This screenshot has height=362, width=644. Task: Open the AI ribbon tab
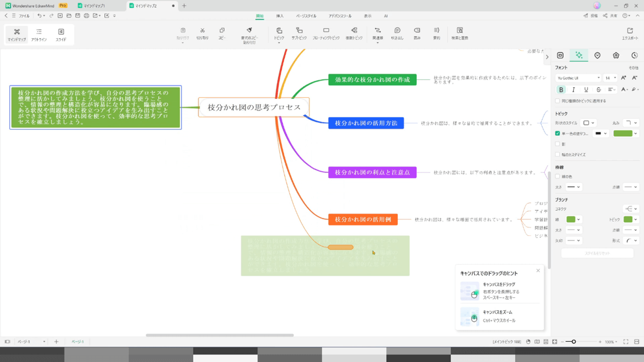point(386,16)
